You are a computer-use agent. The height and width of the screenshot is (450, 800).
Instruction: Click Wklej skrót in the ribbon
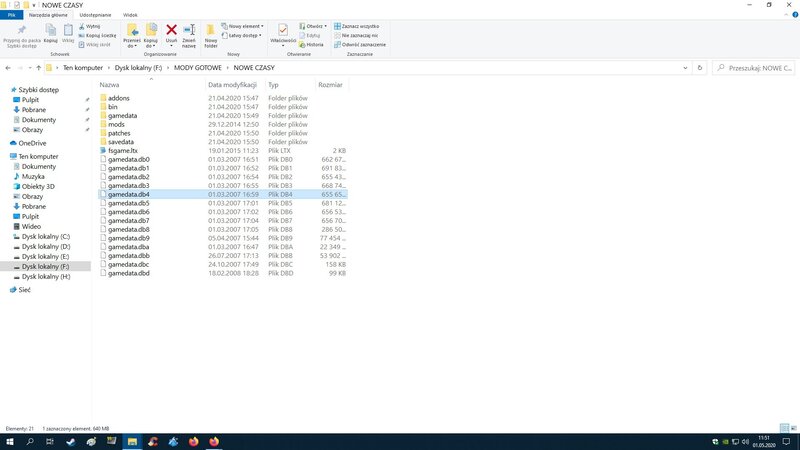point(95,45)
